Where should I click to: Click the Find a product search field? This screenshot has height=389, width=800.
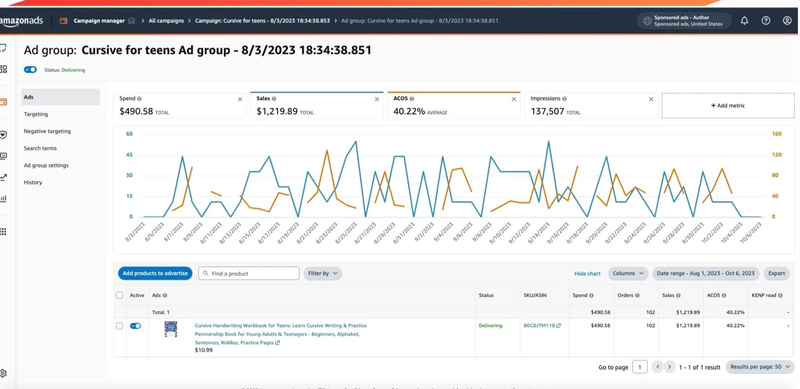click(x=248, y=274)
